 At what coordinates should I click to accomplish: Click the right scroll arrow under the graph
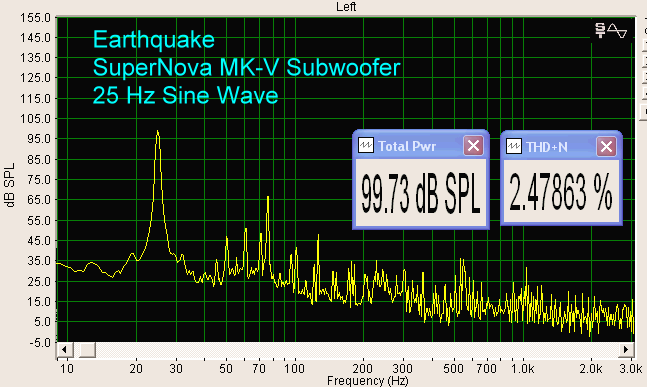626,350
